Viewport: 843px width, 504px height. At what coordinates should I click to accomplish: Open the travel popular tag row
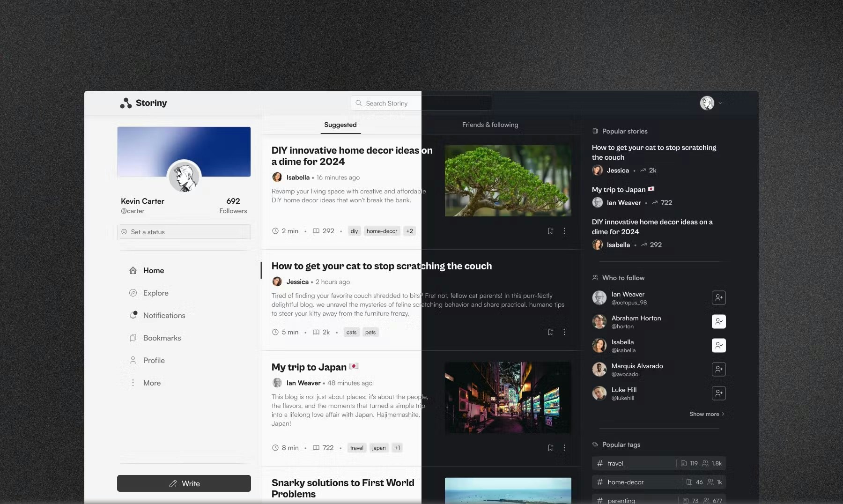pyautogui.click(x=659, y=463)
